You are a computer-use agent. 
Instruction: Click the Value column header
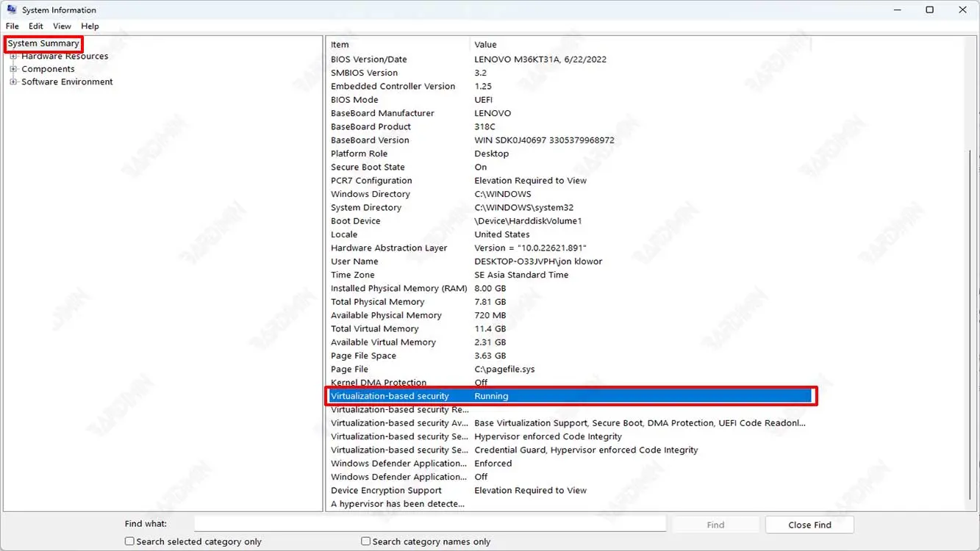pyautogui.click(x=640, y=45)
